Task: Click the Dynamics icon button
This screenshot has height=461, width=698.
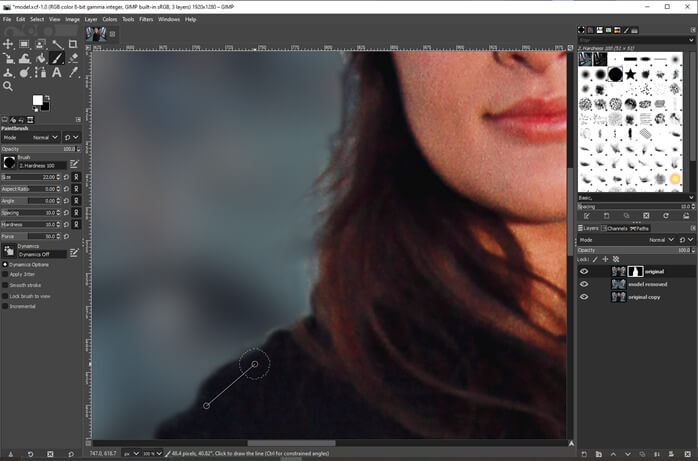Action: click(9, 251)
